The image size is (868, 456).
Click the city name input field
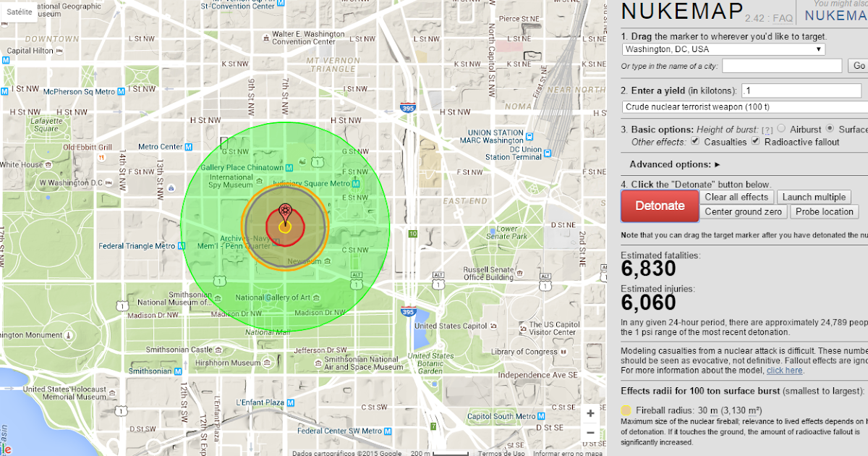pyautogui.click(x=781, y=65)
